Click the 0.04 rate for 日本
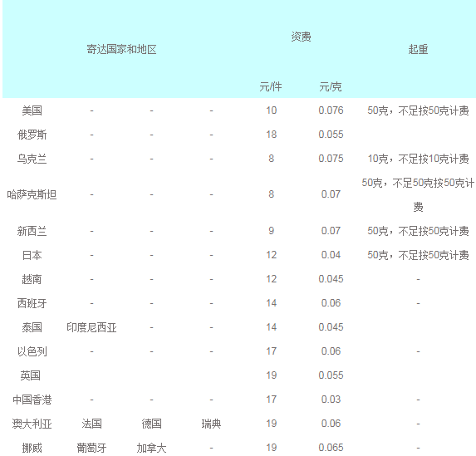 pyautogui.click(x=331, y=255)
